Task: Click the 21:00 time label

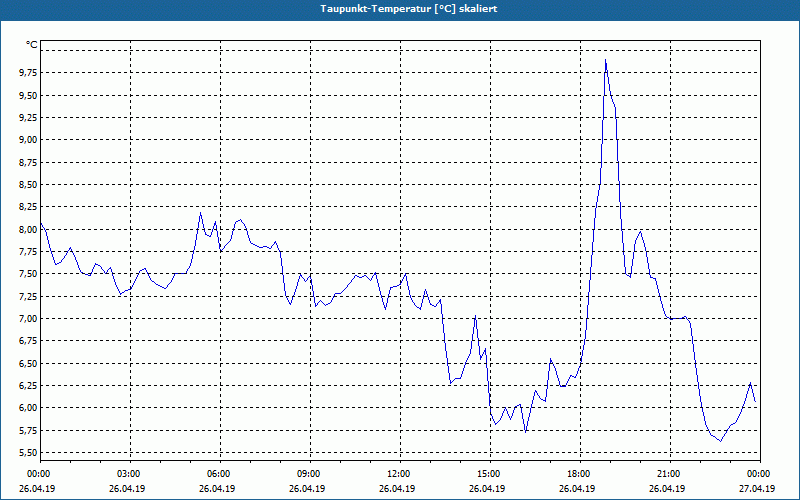Action: coord(668,474)
